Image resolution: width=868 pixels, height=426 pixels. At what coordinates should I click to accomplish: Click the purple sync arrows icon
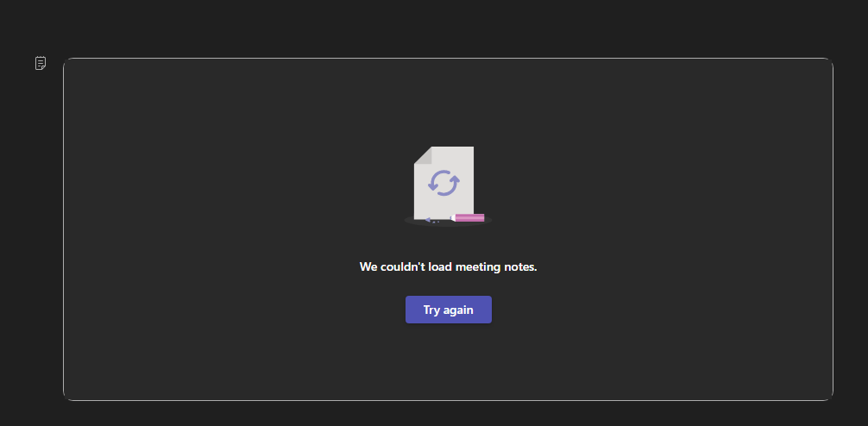pos(443,183)
